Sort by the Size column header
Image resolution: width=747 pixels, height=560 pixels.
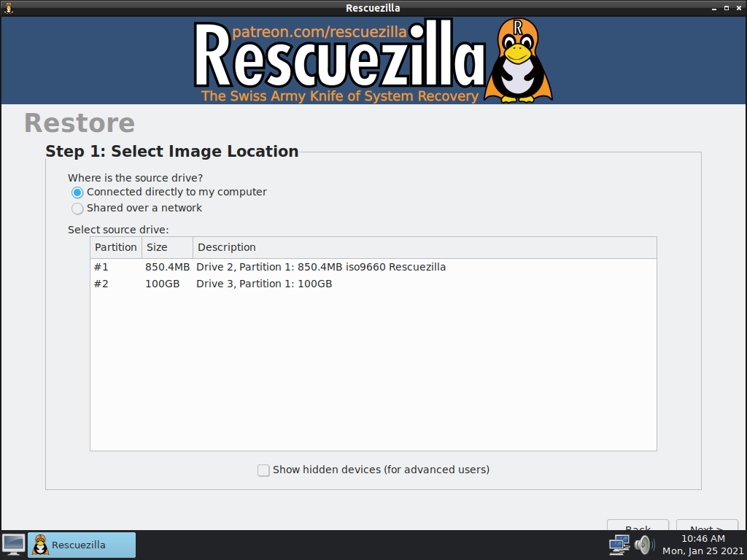pos(167,248)
